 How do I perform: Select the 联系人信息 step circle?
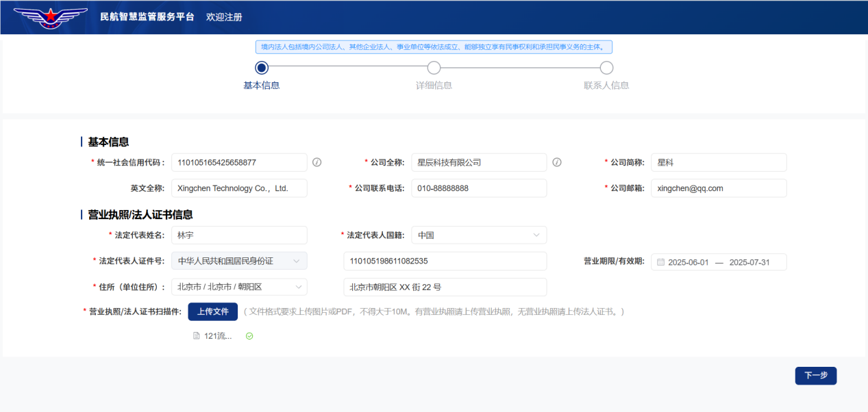click(x=606, y=68)
